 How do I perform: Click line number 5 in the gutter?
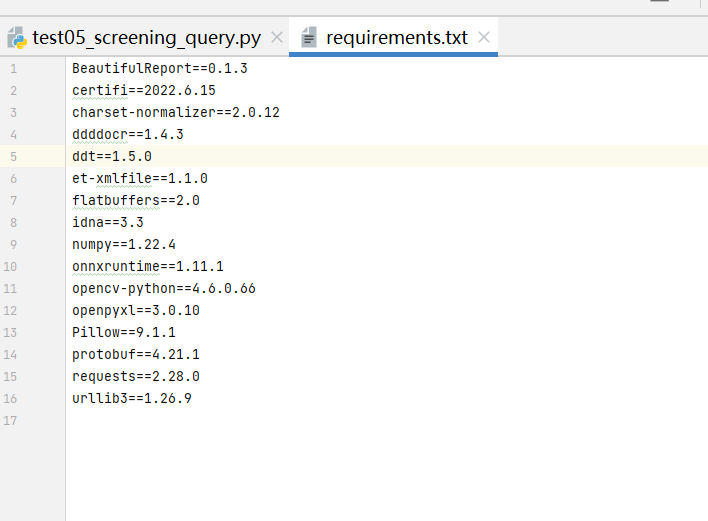(13, 157)
